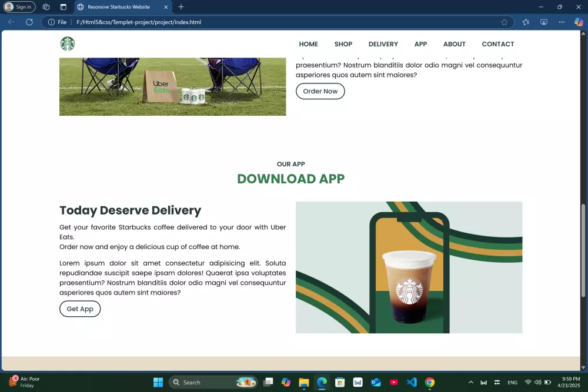The height and width of the screenshot is (392, 588).
Task: Click the ENG language indicator
Action: (512, 382)
